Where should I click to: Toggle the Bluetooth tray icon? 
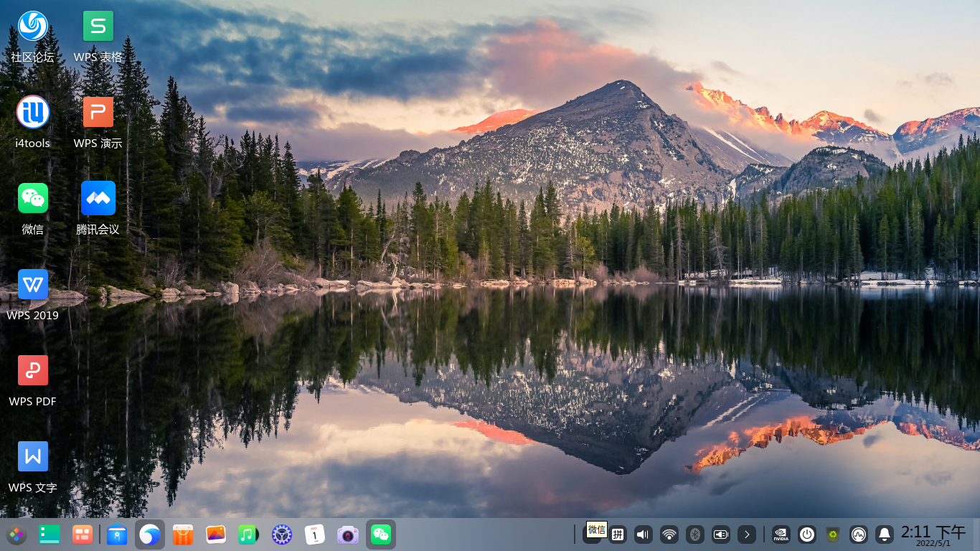694,534
